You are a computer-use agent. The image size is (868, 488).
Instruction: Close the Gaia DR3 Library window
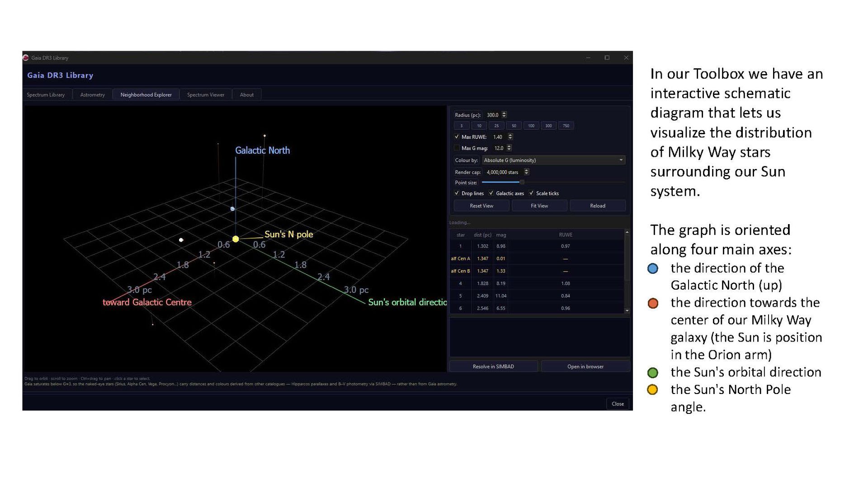[x=626, y=58]
